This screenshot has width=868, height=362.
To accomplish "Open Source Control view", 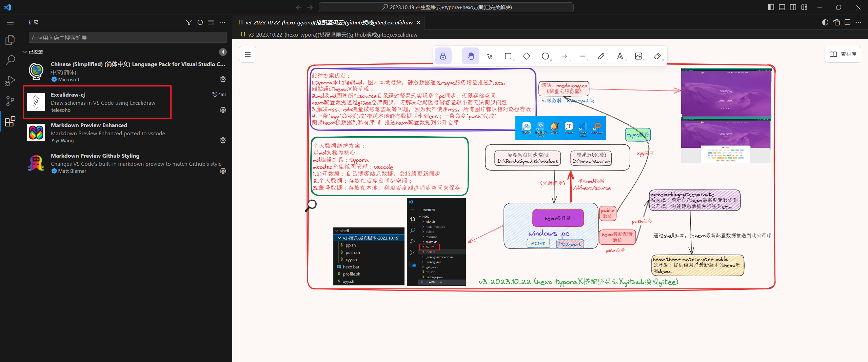I will point(10,101).
